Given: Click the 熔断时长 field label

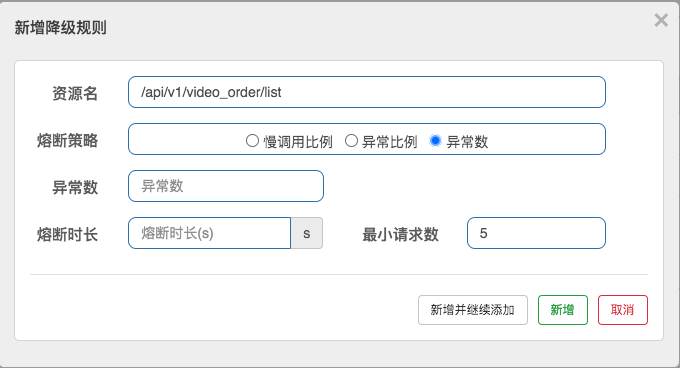Looking at the screenshot, I should coord(68,234).
